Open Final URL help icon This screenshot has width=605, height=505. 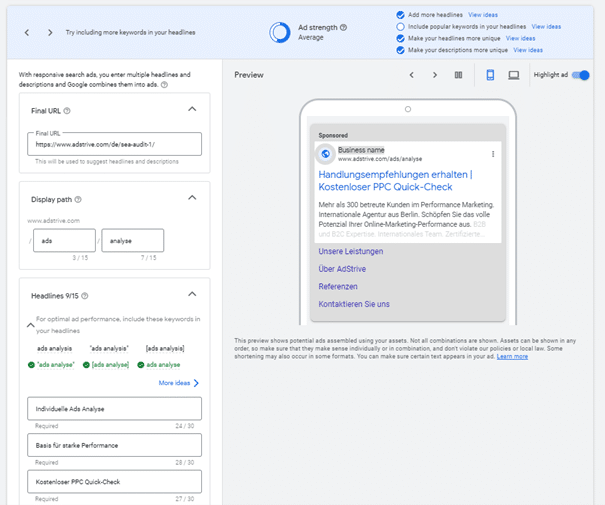[67, 111]
